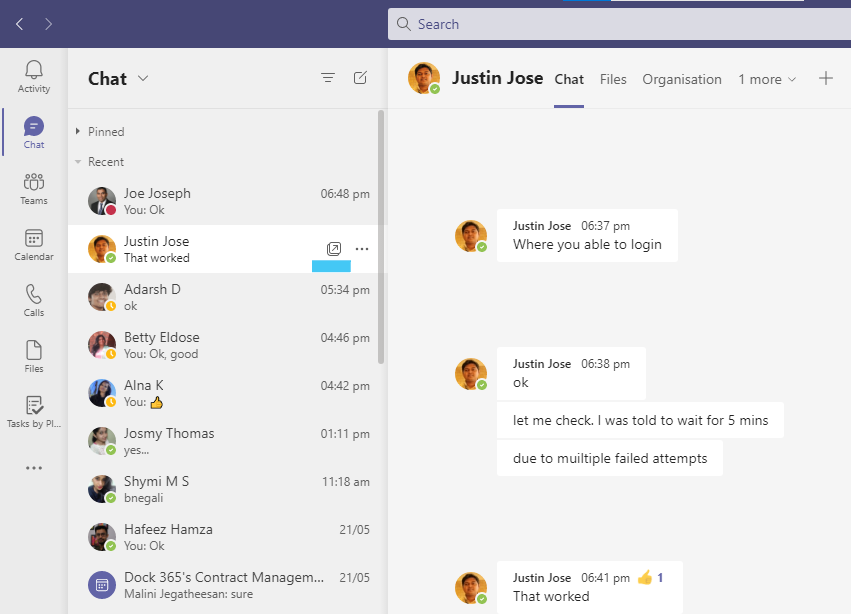Open the Activity feed

[x=33, y=70]
